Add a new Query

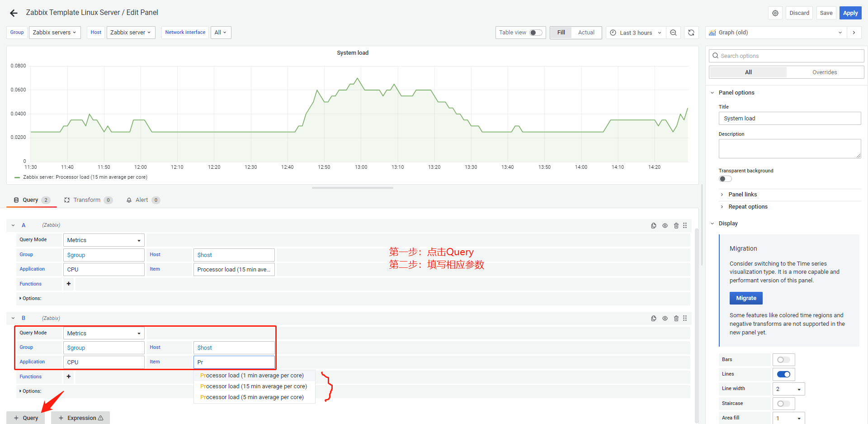[x=26, y=418]
